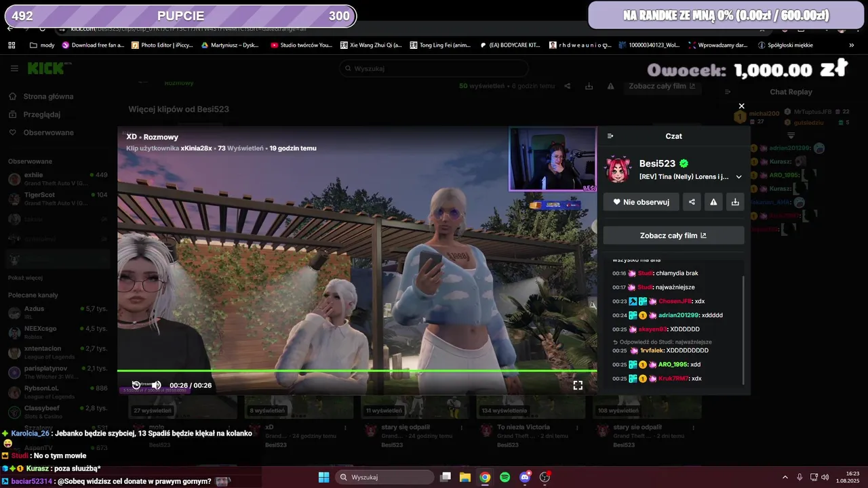Viewport: 868px width, 488px height.
Task: Toggle fullscreen on the clip player
Action: tap(578, 385)
